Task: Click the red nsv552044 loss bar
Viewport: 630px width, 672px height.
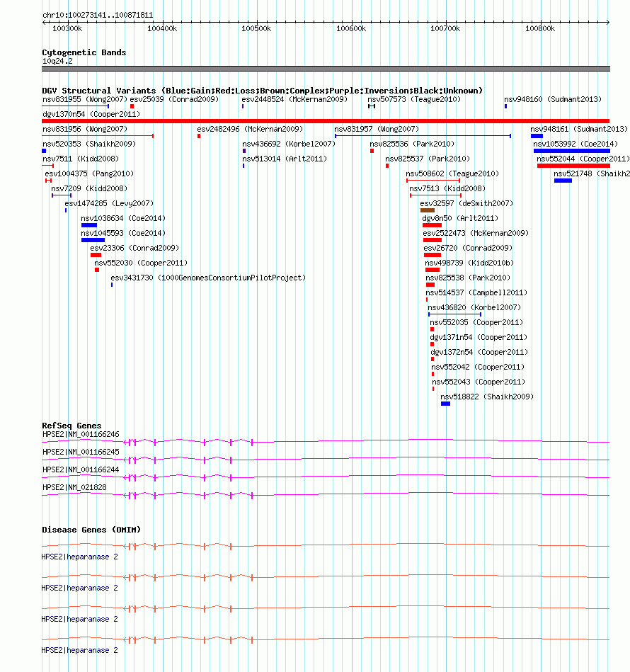Action: (x=573, y=166)
